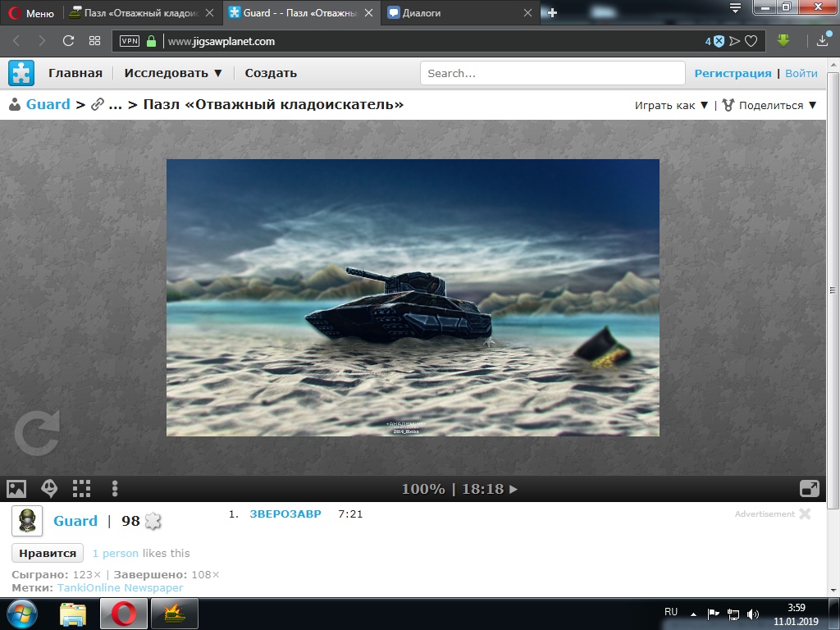The width and height of the screenshot is (840, 630).
Task: Open Guard author name link
Action: tap(75, 521)
